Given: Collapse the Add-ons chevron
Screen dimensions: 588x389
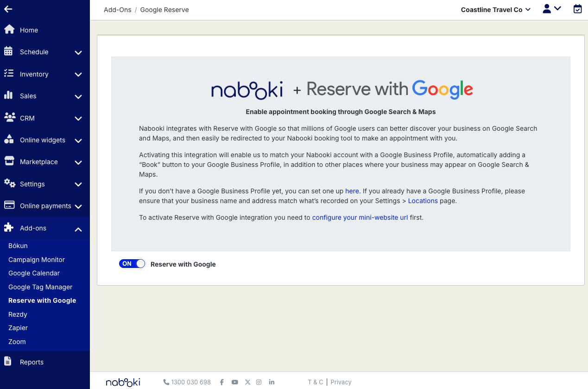Looking at the screenshot, I should coord(78,229).
